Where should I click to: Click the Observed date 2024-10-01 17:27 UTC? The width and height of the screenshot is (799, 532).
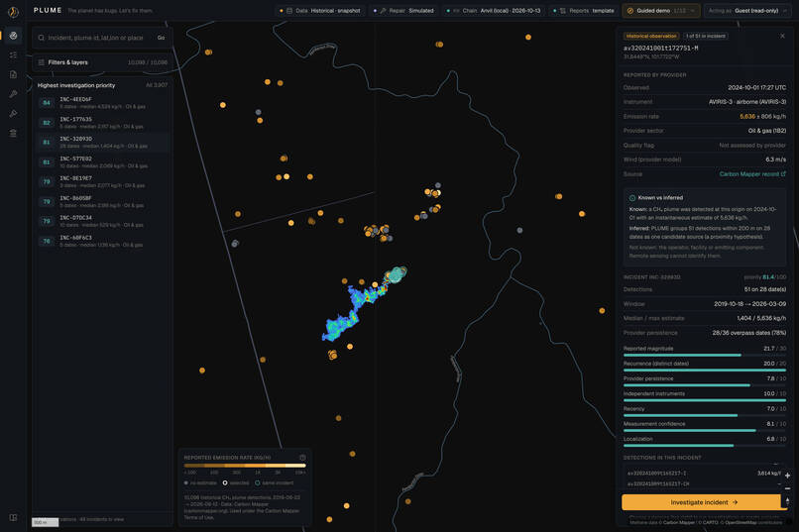click(756, 87)
